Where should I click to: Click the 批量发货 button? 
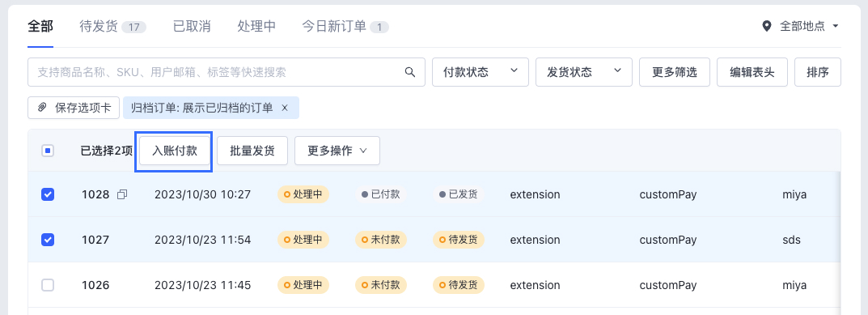(252, 151)
